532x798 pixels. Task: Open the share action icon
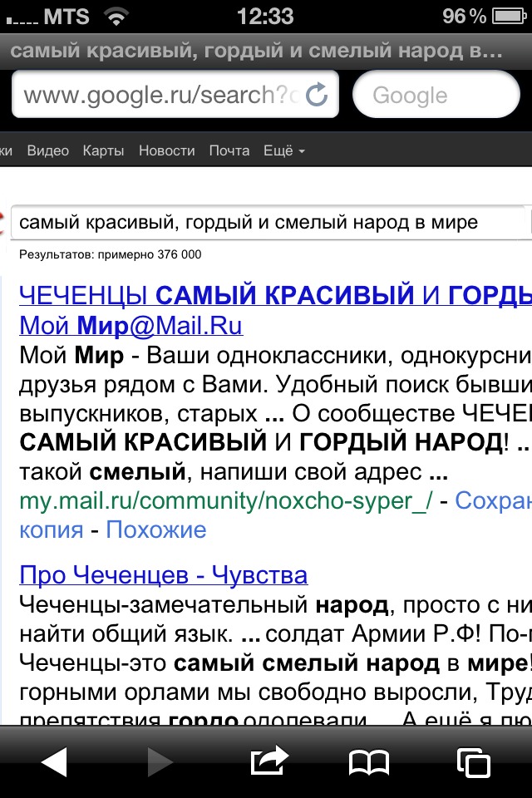click(x=269, y=761)
